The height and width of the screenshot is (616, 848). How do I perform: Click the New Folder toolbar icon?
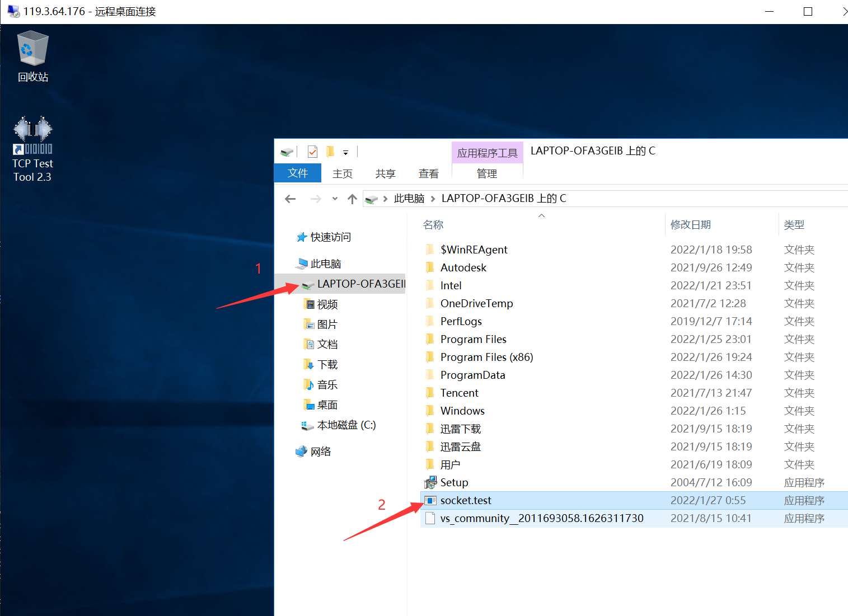[x=330, y=152]
